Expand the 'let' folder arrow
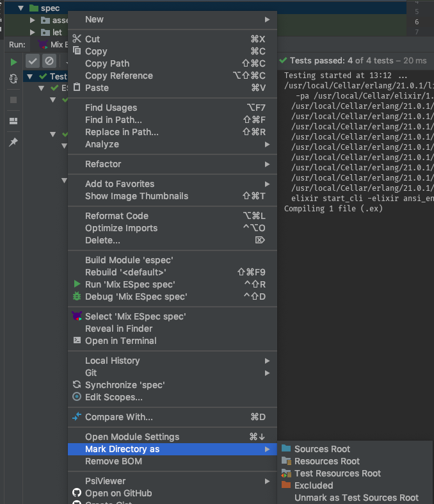The image size is (434, 504). click(32, 32)
